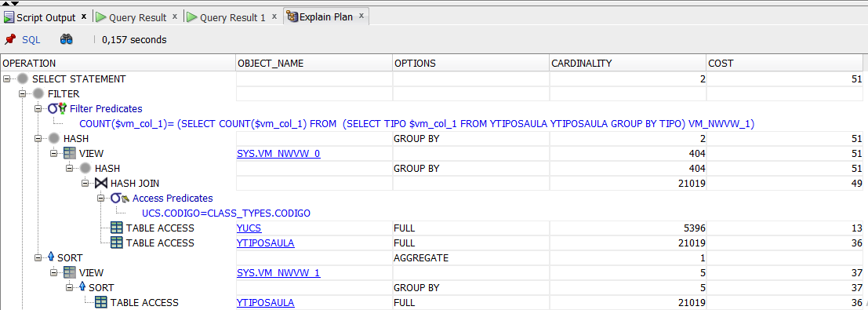Click the 0,157 seconds timing text
The height and width of the screenshot is (310, 868).
135,39
